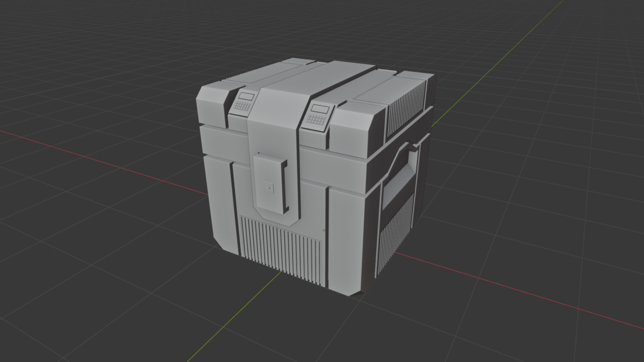Image resolution: width=644 pixels, height=362 pixels.
Task: Click the ribbed vent panel on the front
Action: click(277, 241)
